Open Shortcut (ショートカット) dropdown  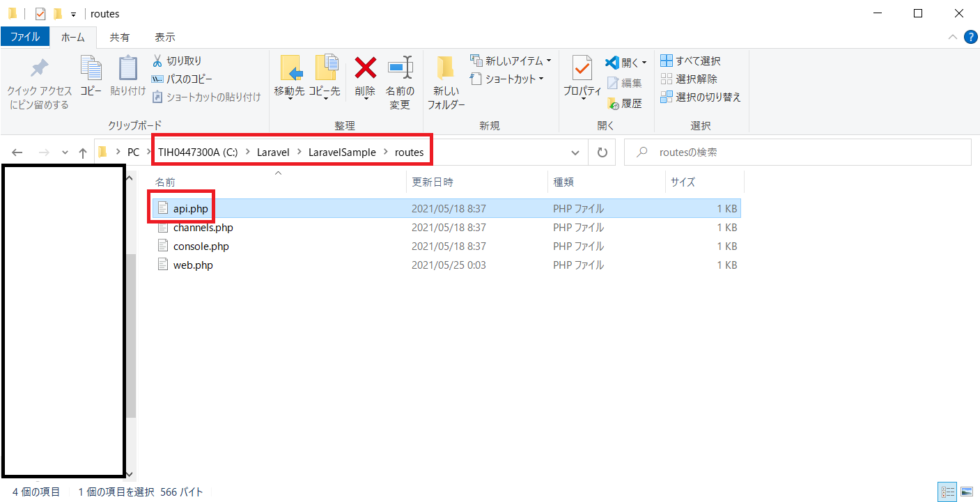[507, 79]
